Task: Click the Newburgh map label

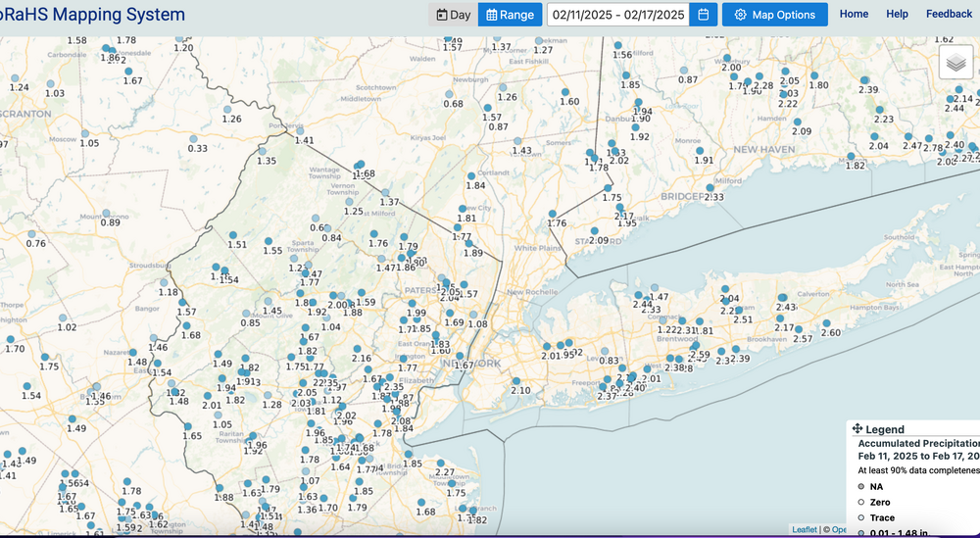Action: coord(470,80)
